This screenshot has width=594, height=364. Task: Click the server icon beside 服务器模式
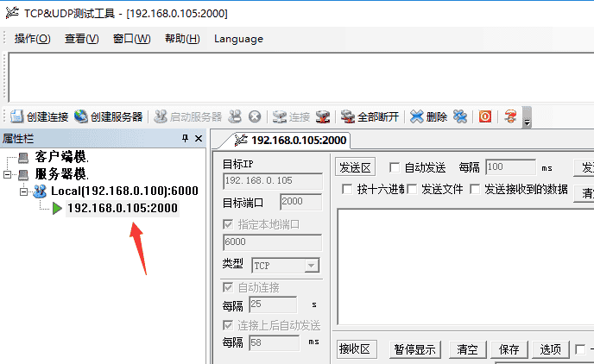click(x=23, y=175)
